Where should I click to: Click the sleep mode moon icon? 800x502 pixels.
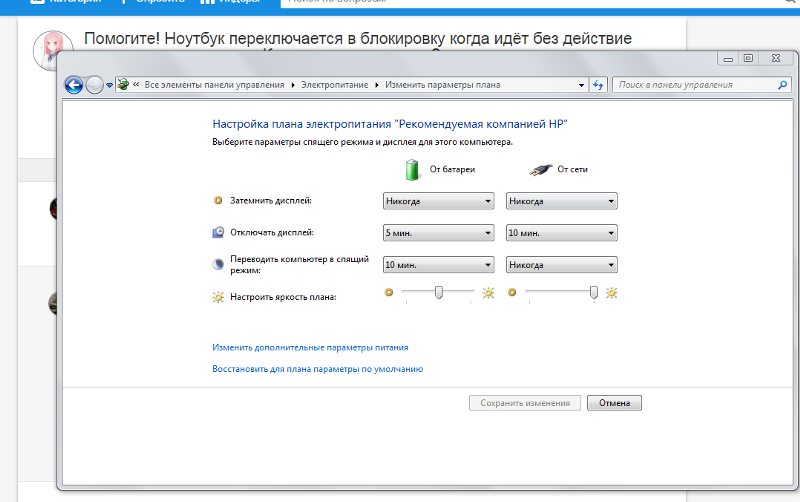218,264
